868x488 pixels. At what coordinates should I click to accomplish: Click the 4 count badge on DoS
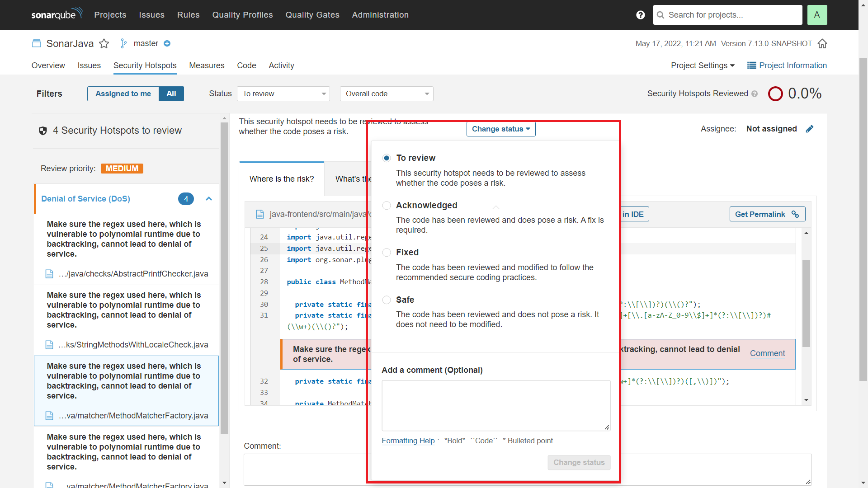click(x=186, y=199)
